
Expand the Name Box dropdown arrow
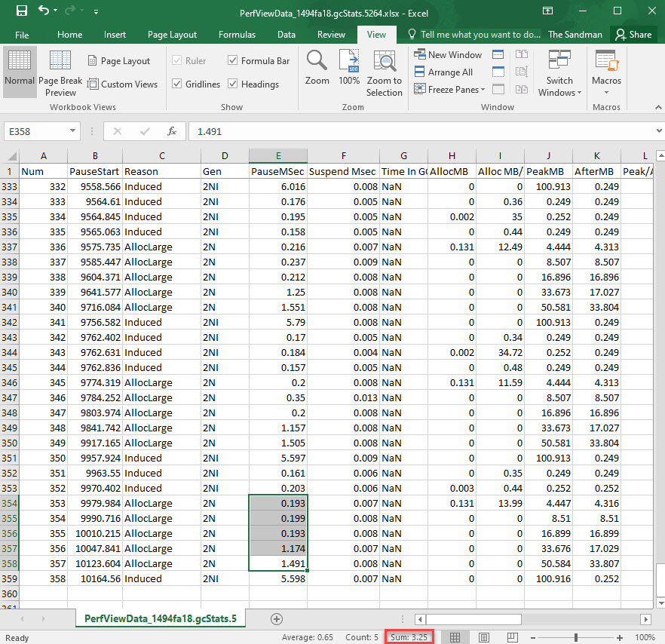tap(73, 131)
